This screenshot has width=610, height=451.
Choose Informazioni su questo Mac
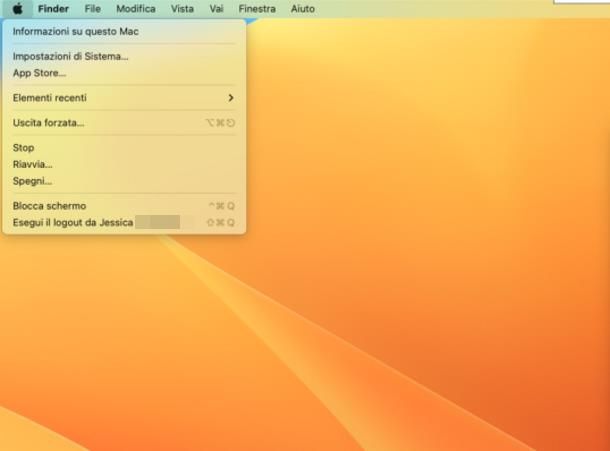pos(124,32)
